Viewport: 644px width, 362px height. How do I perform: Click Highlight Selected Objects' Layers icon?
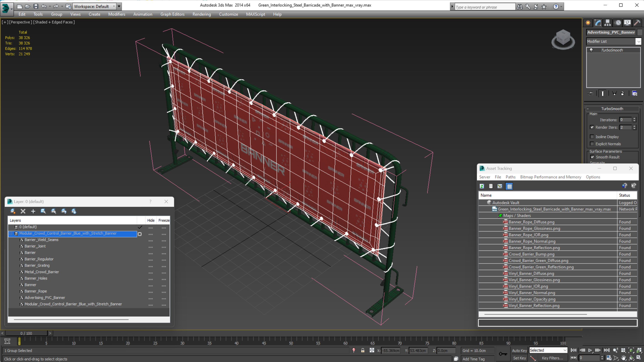(53, 211)
